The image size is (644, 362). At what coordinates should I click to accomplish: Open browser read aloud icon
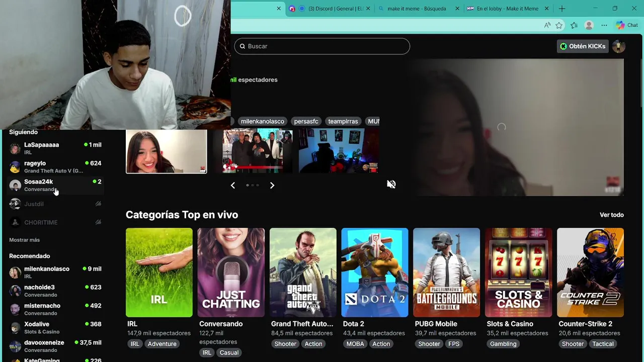[x=547, y=25]
